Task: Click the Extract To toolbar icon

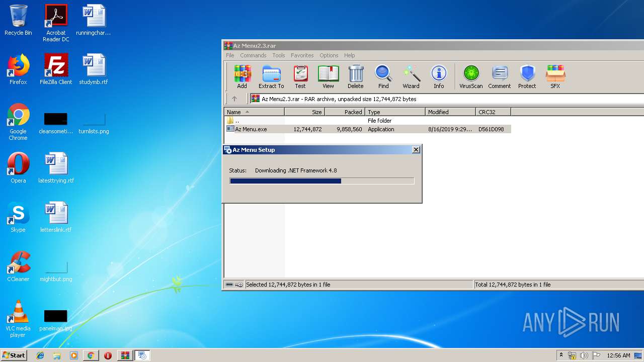Action: tap(271, 77)
